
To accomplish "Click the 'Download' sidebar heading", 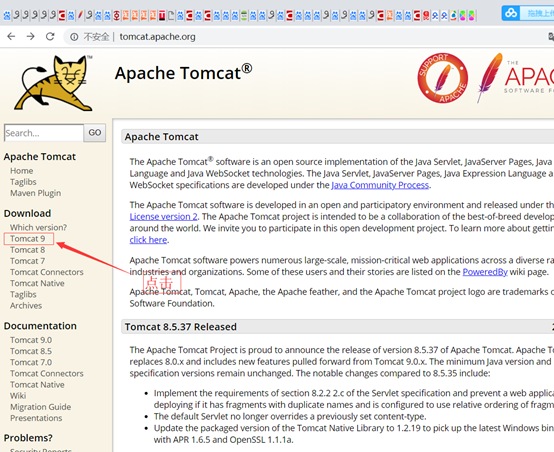I will point(27,213).
